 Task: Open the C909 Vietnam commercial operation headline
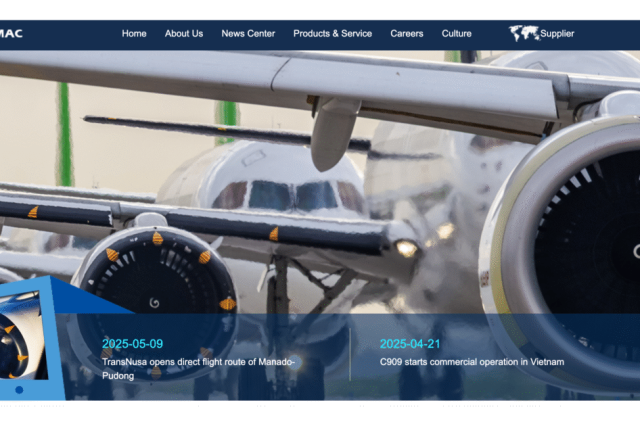(472, 362)
